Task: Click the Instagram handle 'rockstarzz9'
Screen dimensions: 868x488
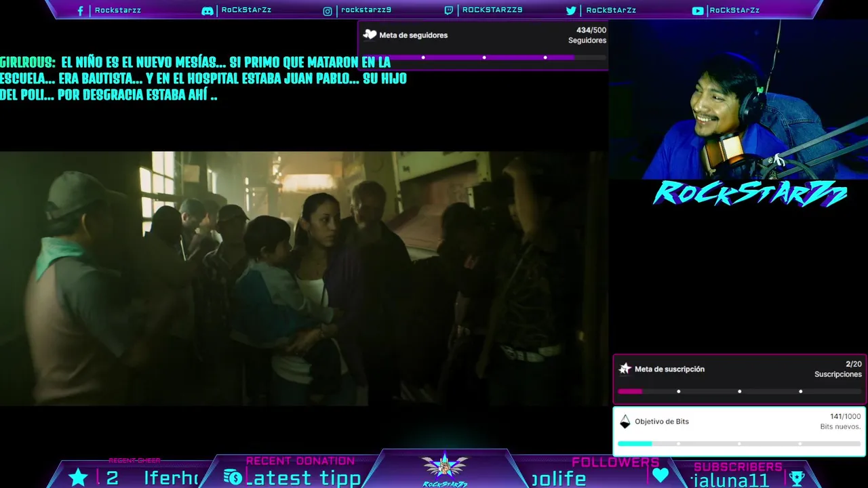Action: click(x=366, y=10)
